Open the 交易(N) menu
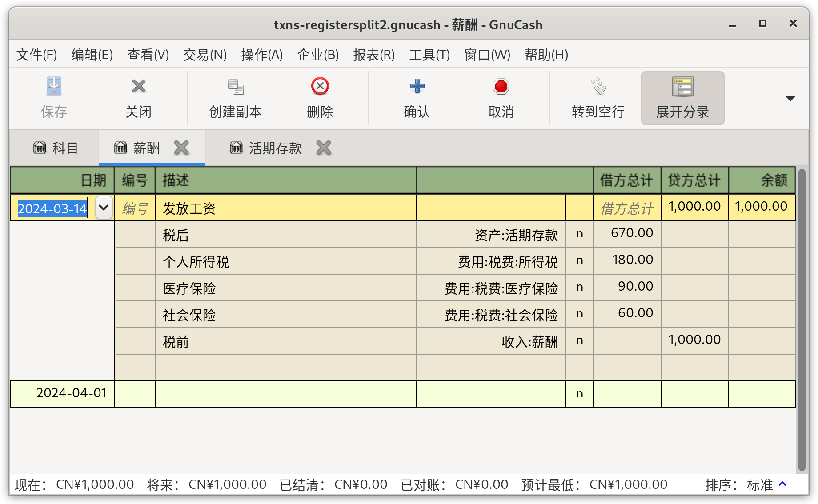Viewport: 818px width, 504px height. pyautogui.click(x=205, y=55)
